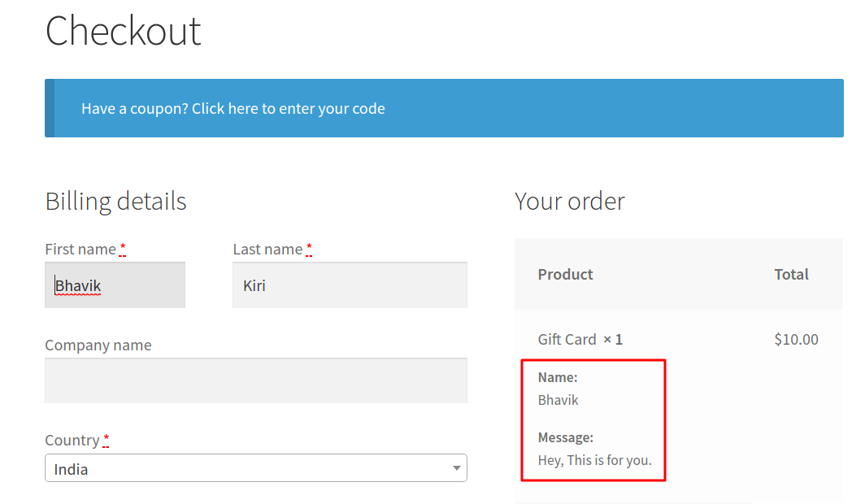Click the Gift Card product name
This screenshot has width=865, height=504.
pyautogui.click(x=567, y=339)
